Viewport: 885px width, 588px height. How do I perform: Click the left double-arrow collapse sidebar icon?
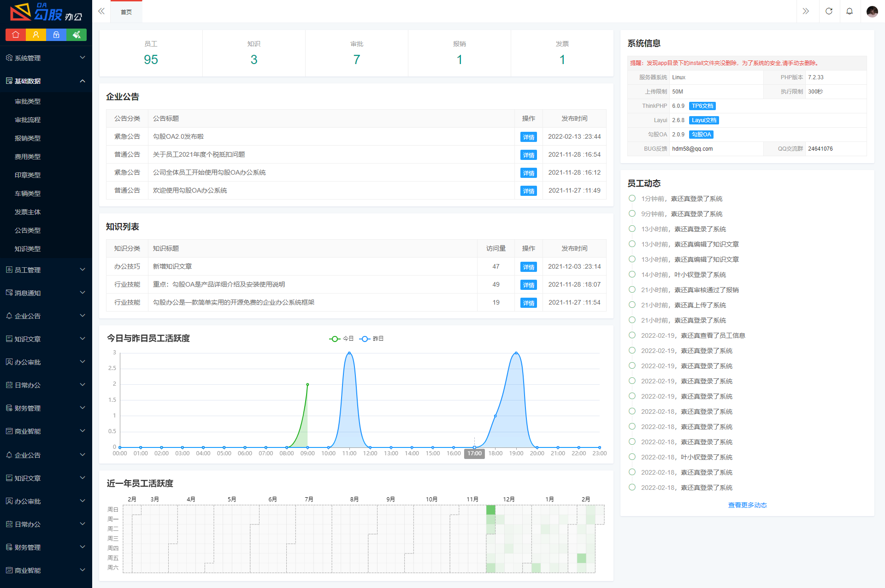point(101,11)
